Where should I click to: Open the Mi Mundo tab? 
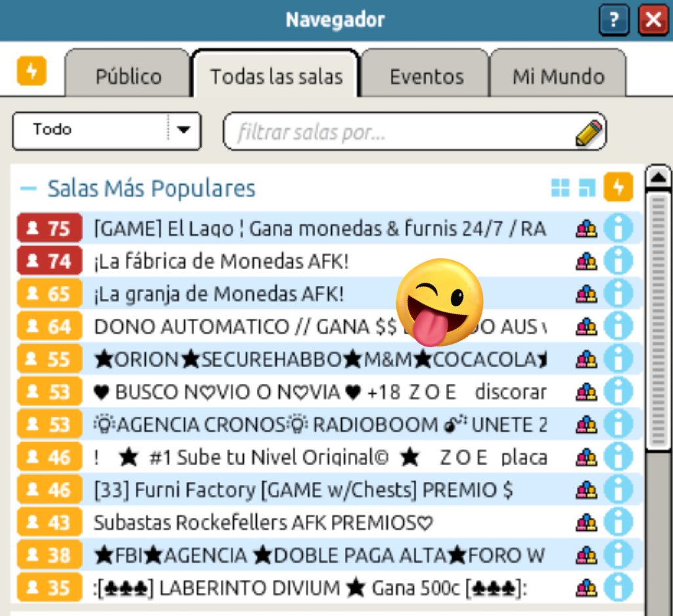[x=558, y=76]
